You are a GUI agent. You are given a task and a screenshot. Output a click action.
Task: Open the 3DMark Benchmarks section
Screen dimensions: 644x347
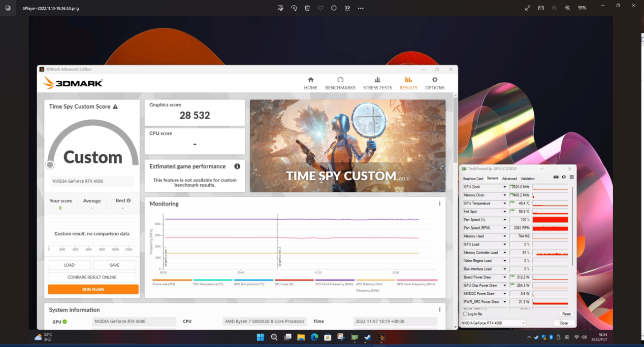340,83
